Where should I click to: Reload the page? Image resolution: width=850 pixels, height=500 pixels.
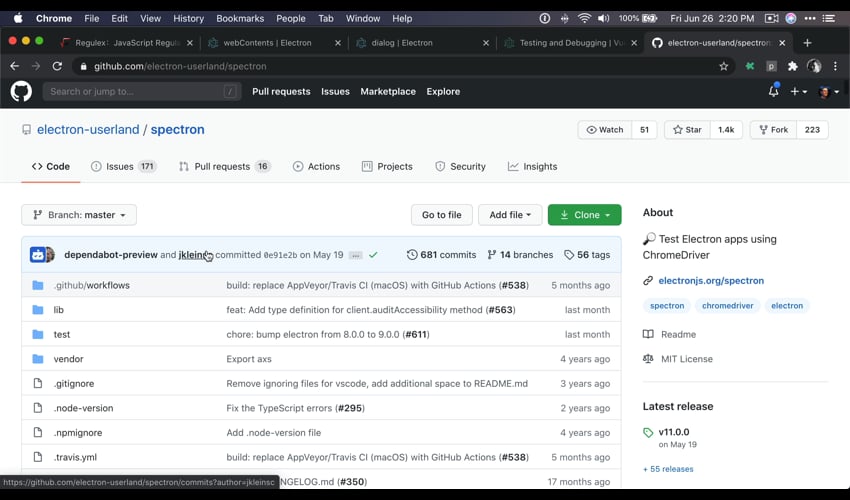57,66
